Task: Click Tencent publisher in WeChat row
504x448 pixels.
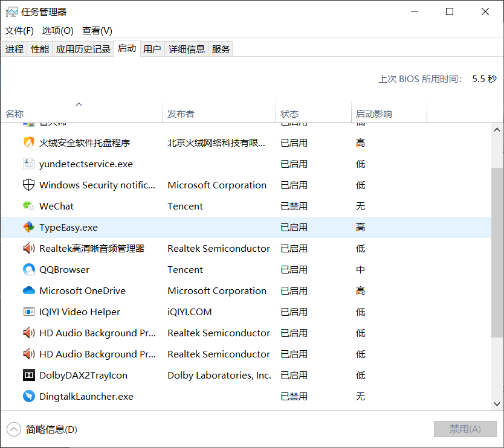Action: click(x=185, y=206)
